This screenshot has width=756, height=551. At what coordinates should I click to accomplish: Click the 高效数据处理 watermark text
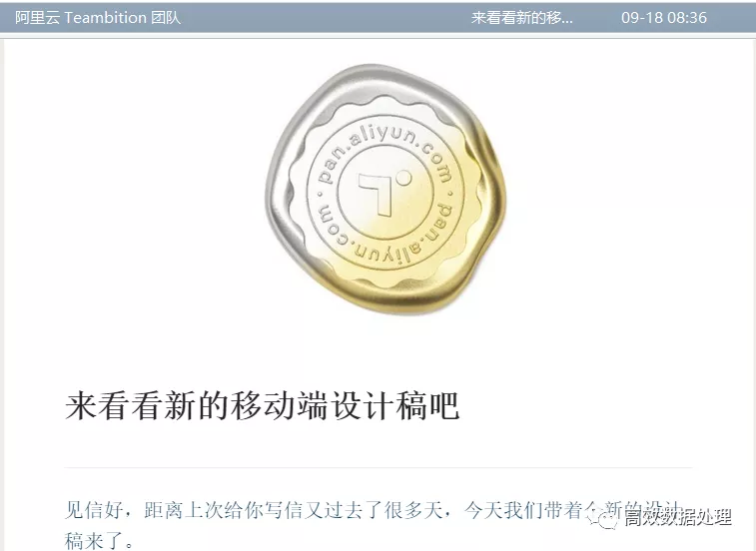(678, 517)
